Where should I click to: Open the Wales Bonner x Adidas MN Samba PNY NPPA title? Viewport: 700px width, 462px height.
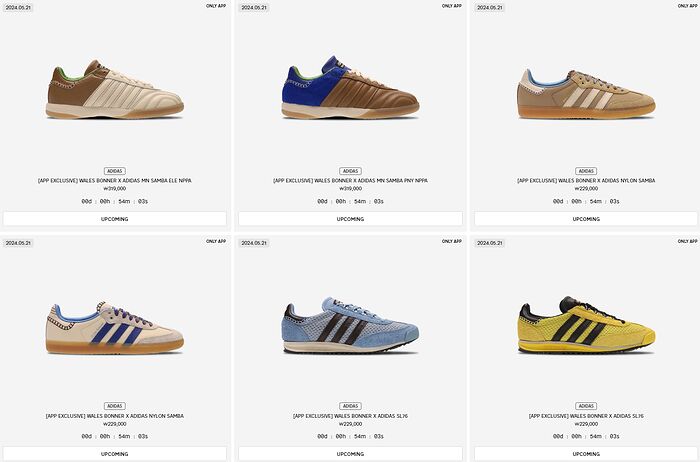point(350,181)
